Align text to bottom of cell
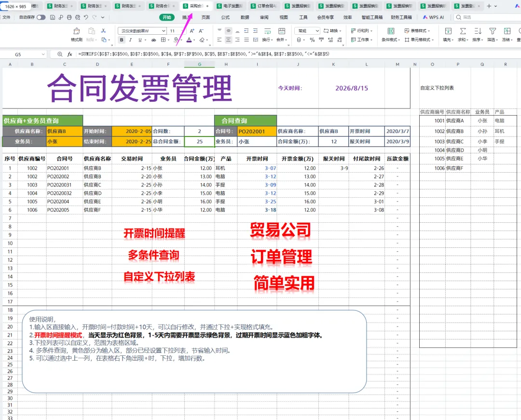This screenshot has width=521, height=420. (237, 30)
